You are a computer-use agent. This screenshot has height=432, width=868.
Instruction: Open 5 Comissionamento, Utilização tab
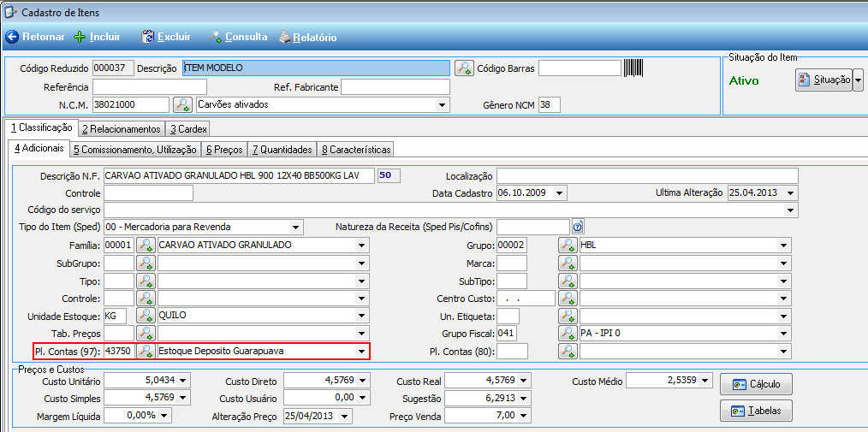tap(135, 150)
